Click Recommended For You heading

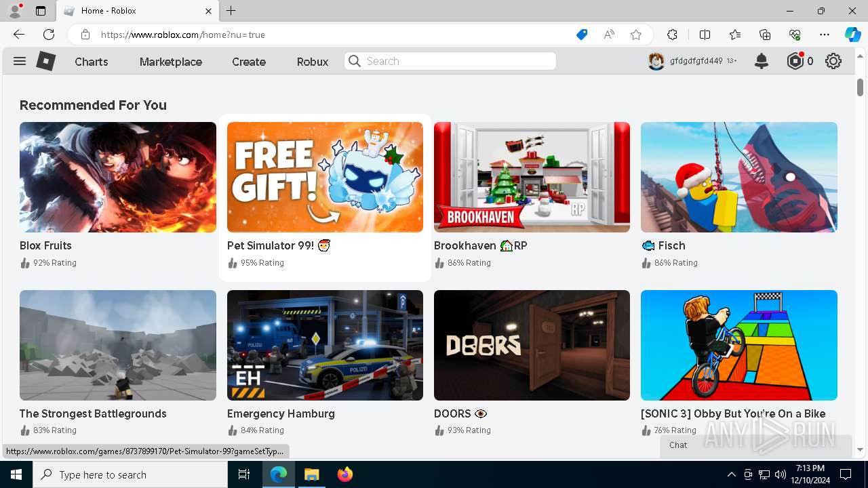93,105
